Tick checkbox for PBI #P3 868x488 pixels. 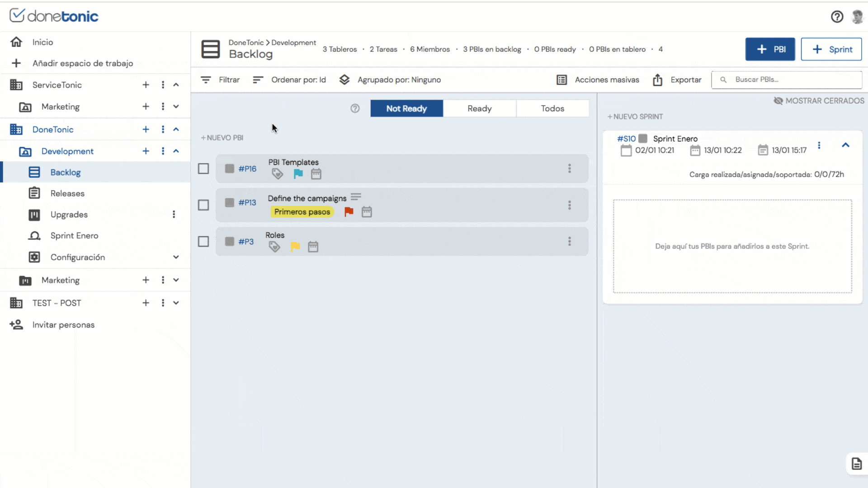[203, 241]
